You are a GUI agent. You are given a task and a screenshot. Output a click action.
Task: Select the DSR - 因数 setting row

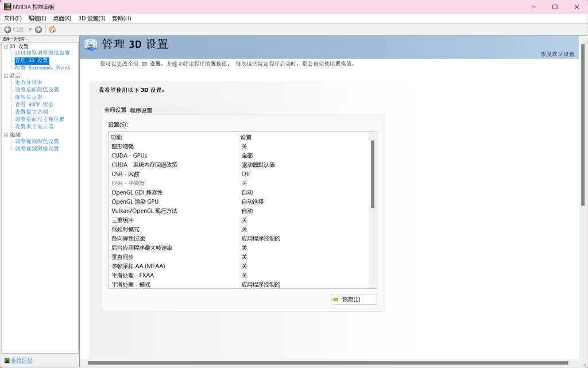238,174
